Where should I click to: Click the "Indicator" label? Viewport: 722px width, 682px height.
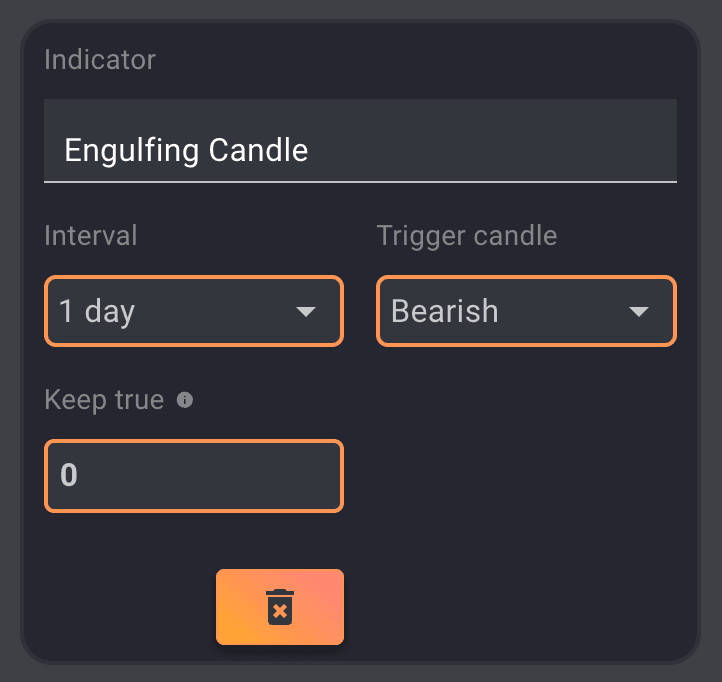click(100, 60)
